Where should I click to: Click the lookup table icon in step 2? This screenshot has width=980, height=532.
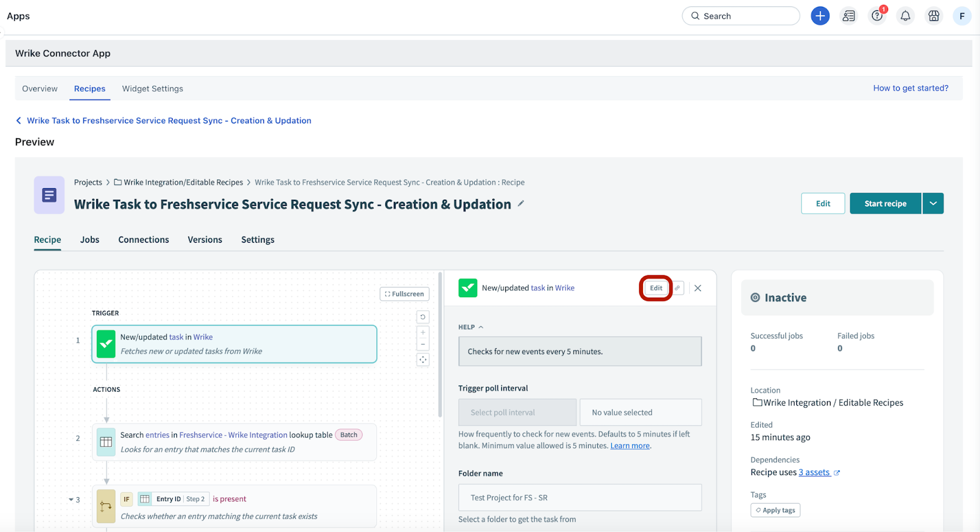[x=106, y=442]
